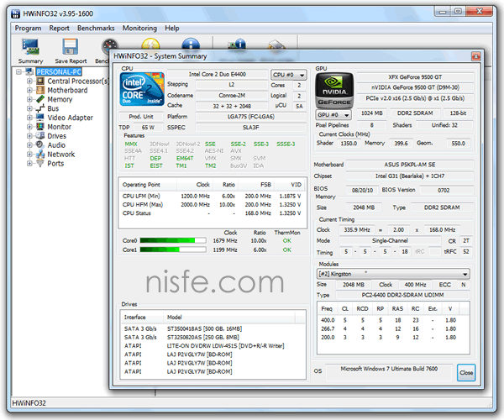The height and width of the screenshot is (420, 504).
Task: Open the Help menu
Action: [172, 29]
